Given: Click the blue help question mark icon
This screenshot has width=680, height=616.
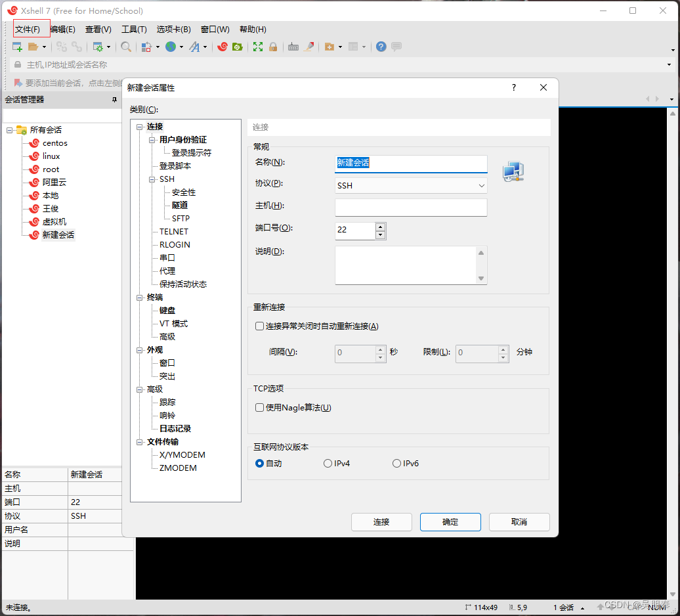Looking at the screenshot, I should click(x=381, y=47).
